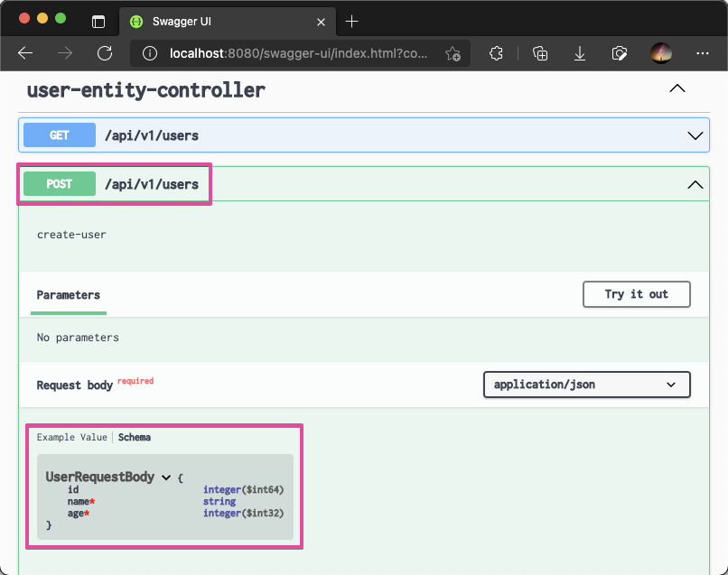The height and width of the screenshot is (575, 728).
Task: Open the application/json media type dropdown
Action: [x=586, y=385]
